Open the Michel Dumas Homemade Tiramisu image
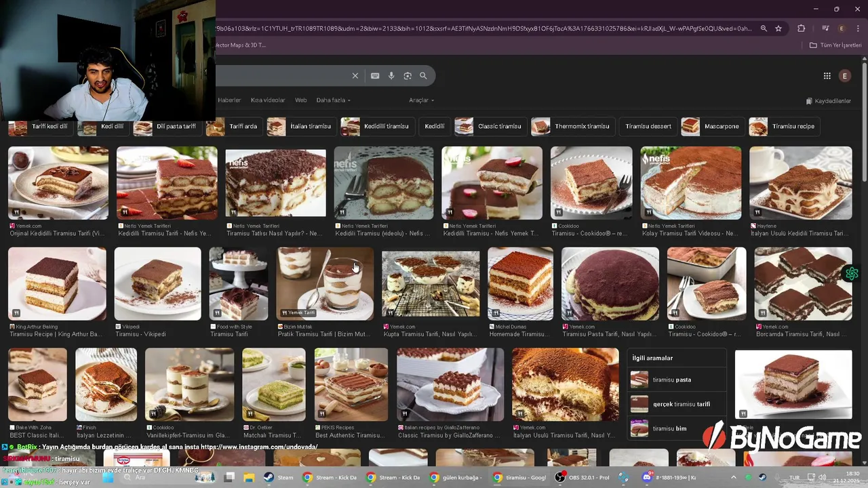The width and height of the screenshot is (868, 488). pos(520,283)
